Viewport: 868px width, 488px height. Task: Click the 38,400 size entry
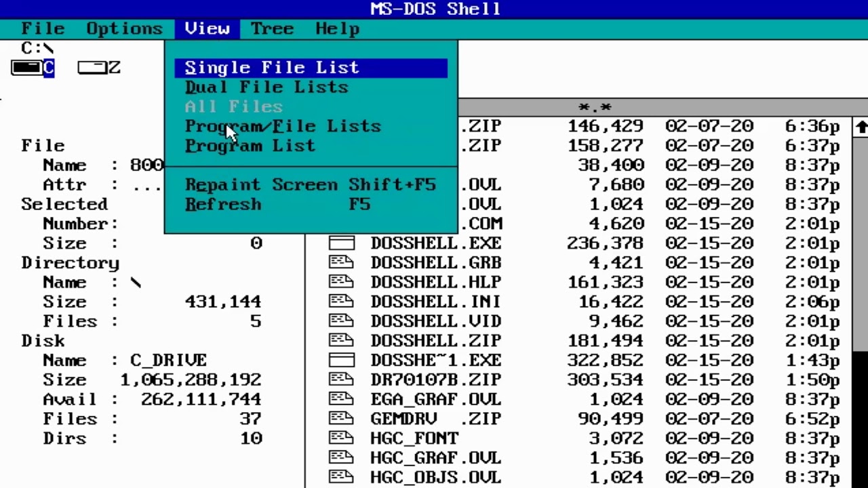pyautogui.click(x=611, y=165)
